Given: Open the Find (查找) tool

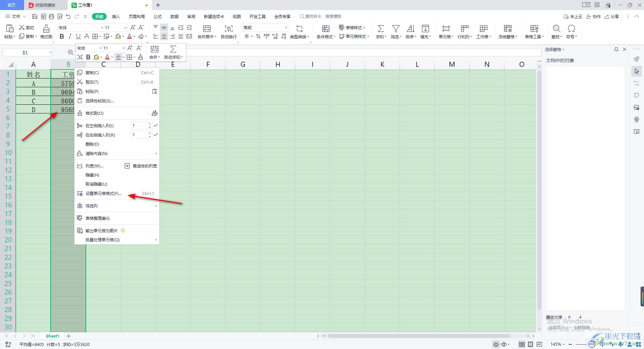Looking at the screenshot, I should click(x=556, y=29).
